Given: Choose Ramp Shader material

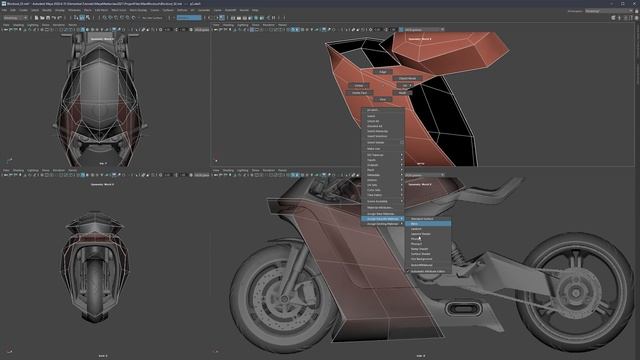Looking at the screenshot, I should pyautogui.click(x=428, y=249).
